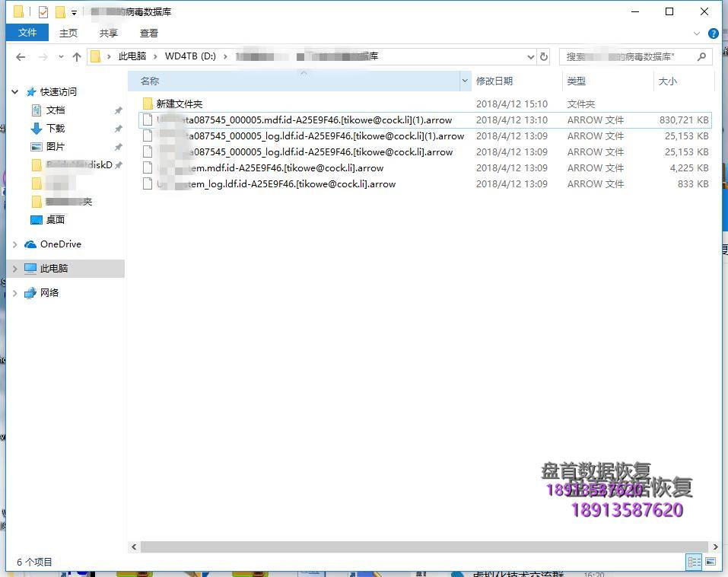This screenshot has width=728, height=577.
Task: Select the 830,721 KB mdf arrow file
Action: (424, 120)
